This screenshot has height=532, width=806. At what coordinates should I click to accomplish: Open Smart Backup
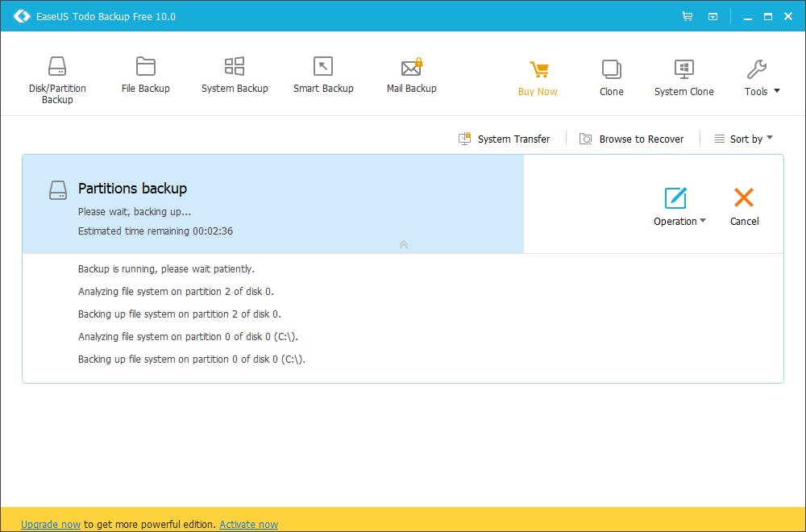click(x=323, y=75)
